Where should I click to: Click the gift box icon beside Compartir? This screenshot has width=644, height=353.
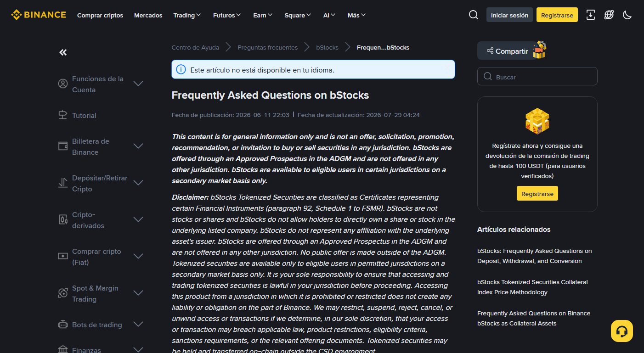click(540, 50)
